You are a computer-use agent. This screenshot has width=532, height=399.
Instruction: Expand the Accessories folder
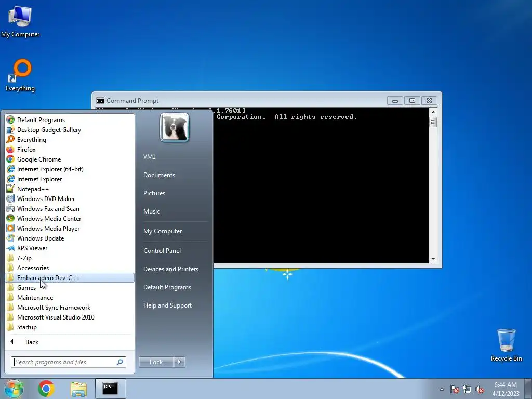click(70, 268)
